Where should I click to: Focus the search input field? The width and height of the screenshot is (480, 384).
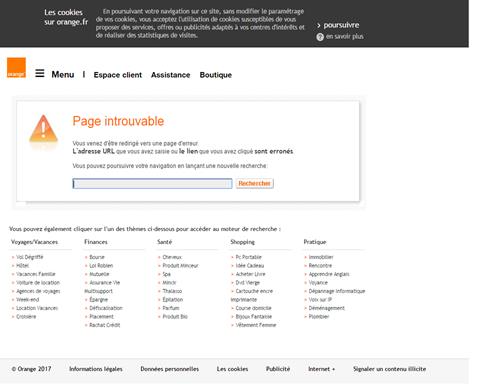152,183
